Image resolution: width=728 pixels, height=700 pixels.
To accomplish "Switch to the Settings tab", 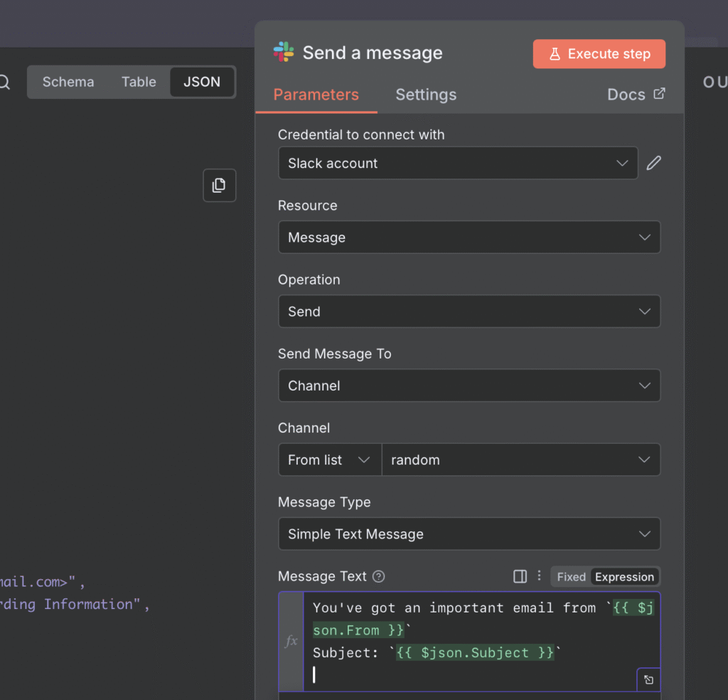I will coord(426,95).
